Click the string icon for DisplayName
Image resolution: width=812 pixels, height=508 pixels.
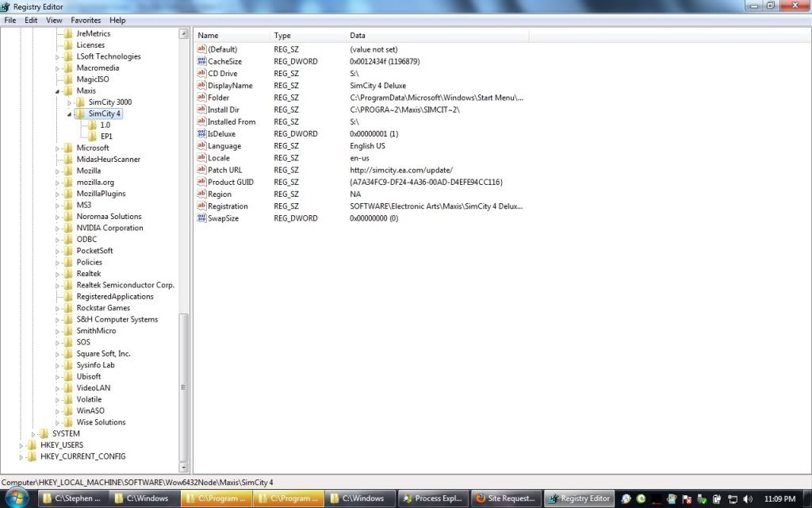201,86
